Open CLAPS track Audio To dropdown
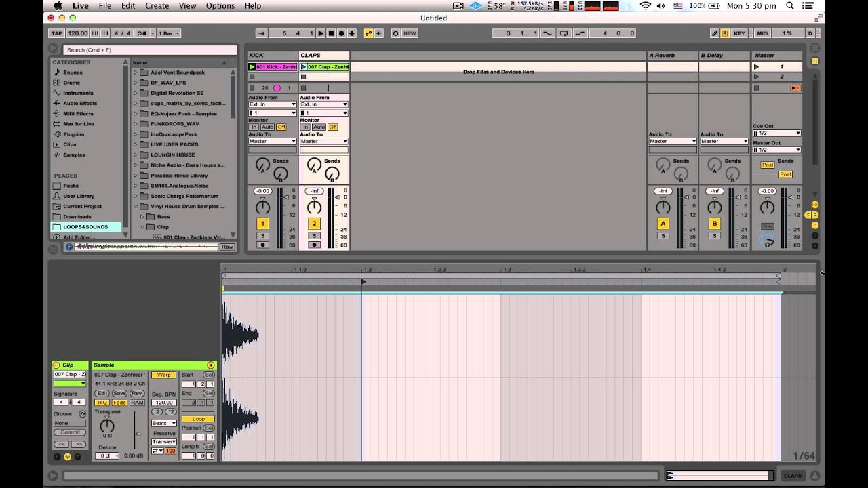868x488 pixels. click(x=323, y=141)
